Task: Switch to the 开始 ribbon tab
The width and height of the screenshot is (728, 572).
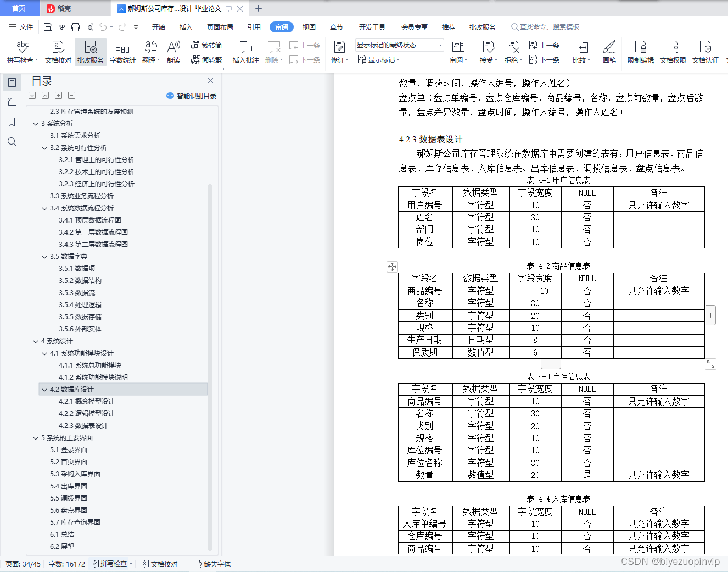Action: pos(159,27)
